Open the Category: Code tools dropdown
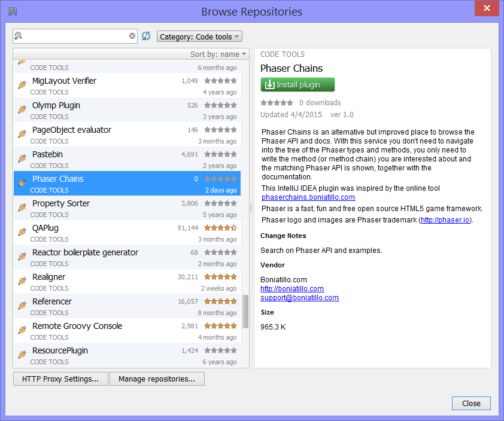This screenshot has height=421, width=504. [199, 36]
